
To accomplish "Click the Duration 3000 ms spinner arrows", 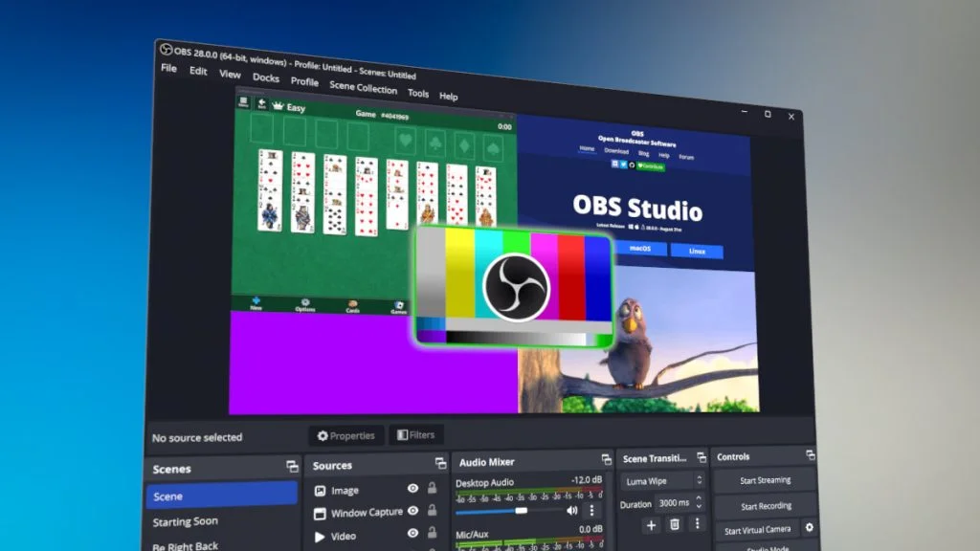I will tap(699, 501).
